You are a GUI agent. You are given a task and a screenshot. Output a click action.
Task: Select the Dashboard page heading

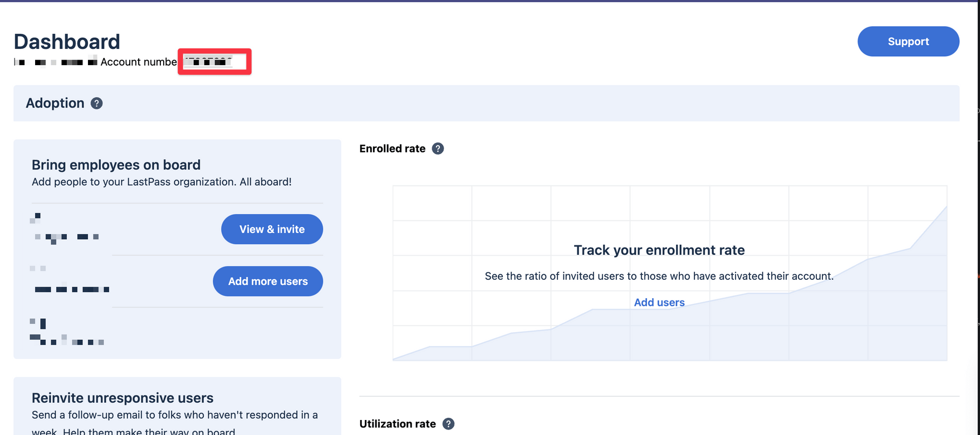tap(67, 42)
